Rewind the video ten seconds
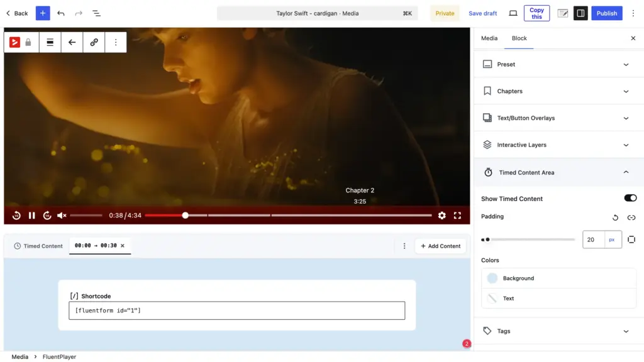Viewport: 644px width, 362px height. [16, 216]
